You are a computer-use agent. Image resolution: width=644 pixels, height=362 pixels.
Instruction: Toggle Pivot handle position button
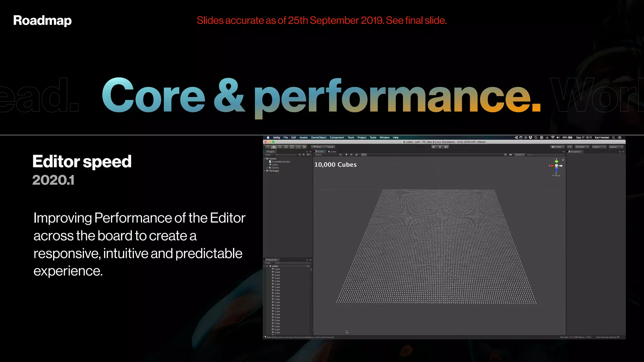click(x=317, y=147)
